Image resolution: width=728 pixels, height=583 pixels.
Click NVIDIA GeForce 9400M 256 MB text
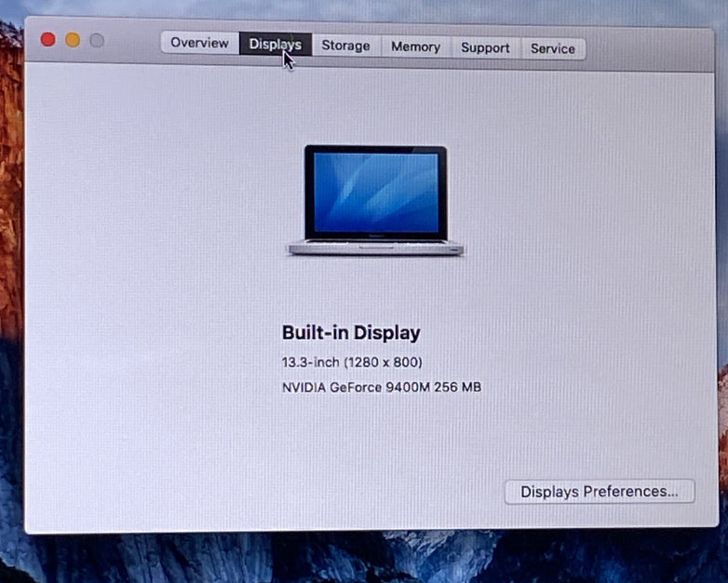pyautogui.click(x=382, y=387)
